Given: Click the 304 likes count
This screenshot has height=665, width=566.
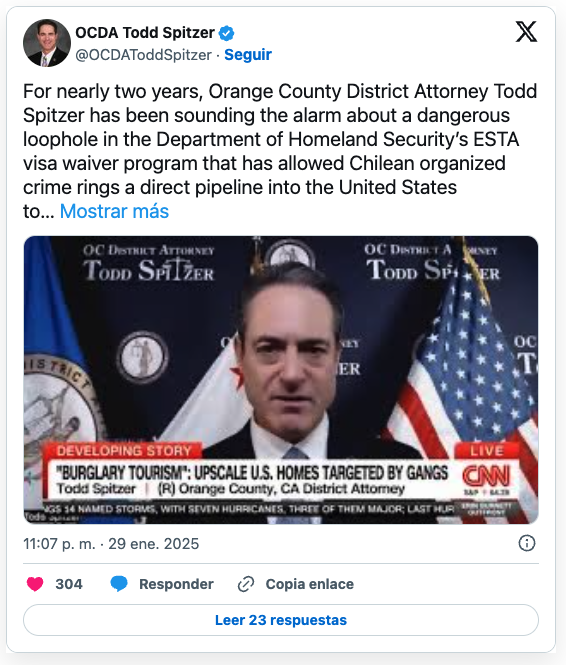Looking at the screenshot, I should click(x=69, y=584).
